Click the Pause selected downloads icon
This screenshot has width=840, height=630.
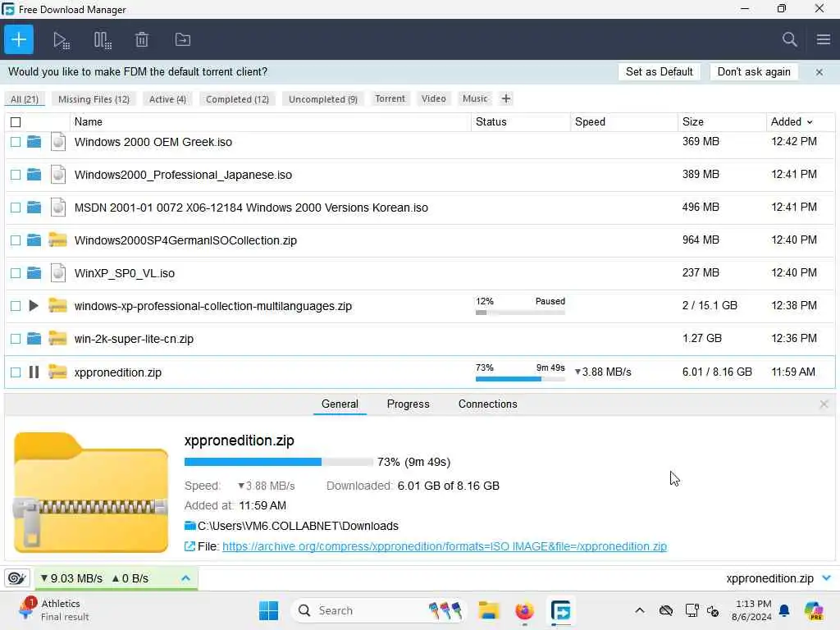[x=103, y=40]
